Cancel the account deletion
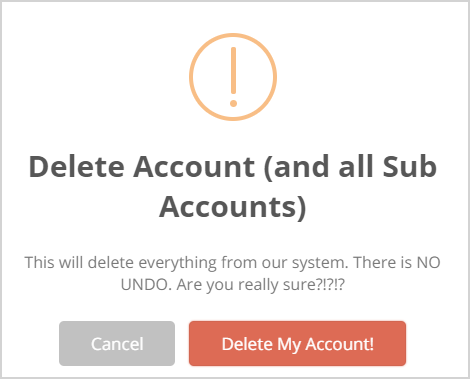The image size is (470, 379). 117,343
